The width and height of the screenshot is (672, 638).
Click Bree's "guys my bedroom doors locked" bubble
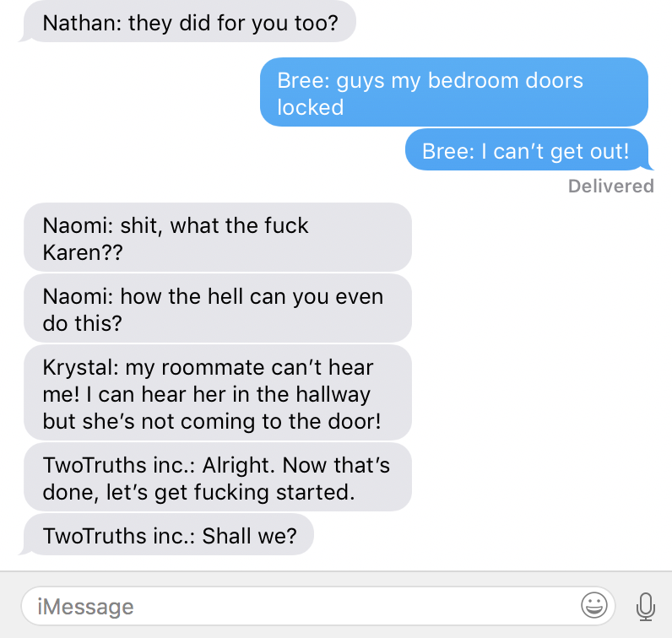click(454, 92)
